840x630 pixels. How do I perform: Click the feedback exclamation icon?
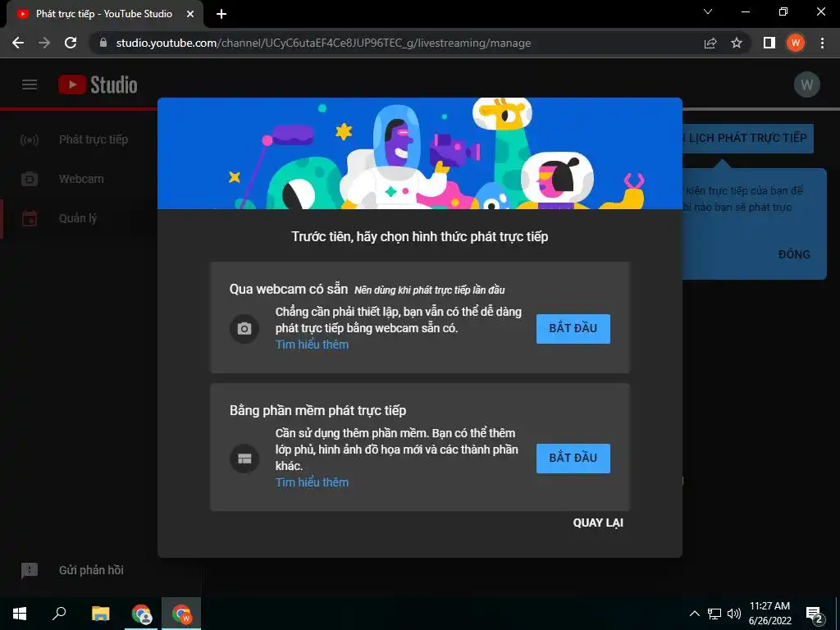(30, 571)
